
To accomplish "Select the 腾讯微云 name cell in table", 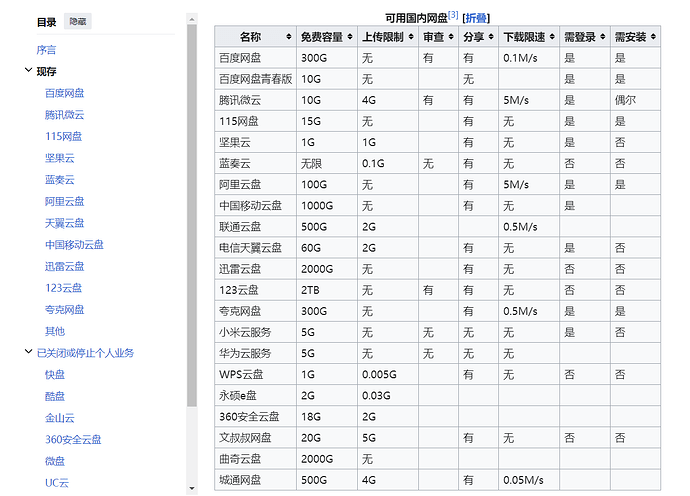I will (255, 100).
